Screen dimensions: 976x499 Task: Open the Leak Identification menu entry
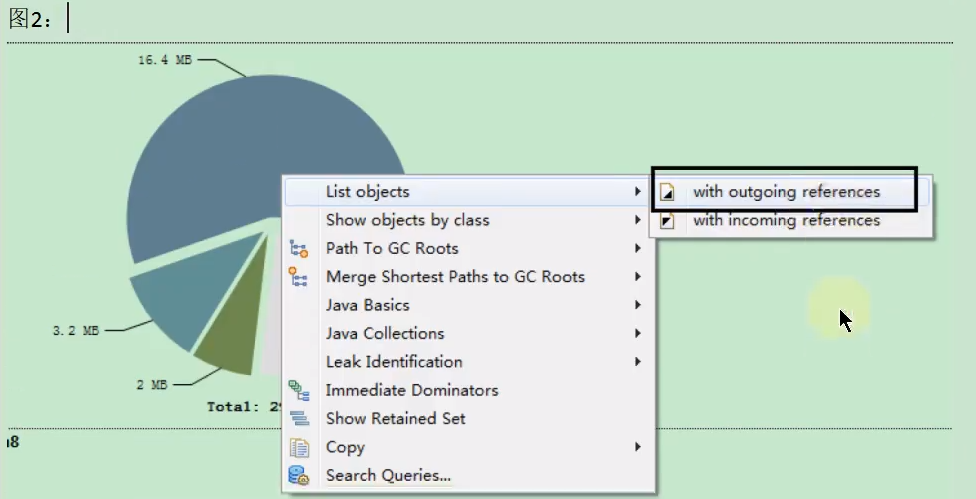(468, 361)
